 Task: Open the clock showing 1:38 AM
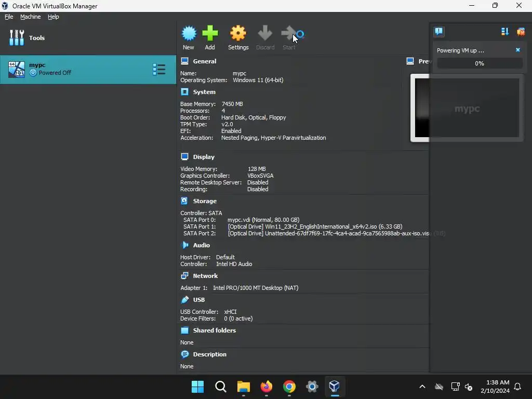click(495, 387)
